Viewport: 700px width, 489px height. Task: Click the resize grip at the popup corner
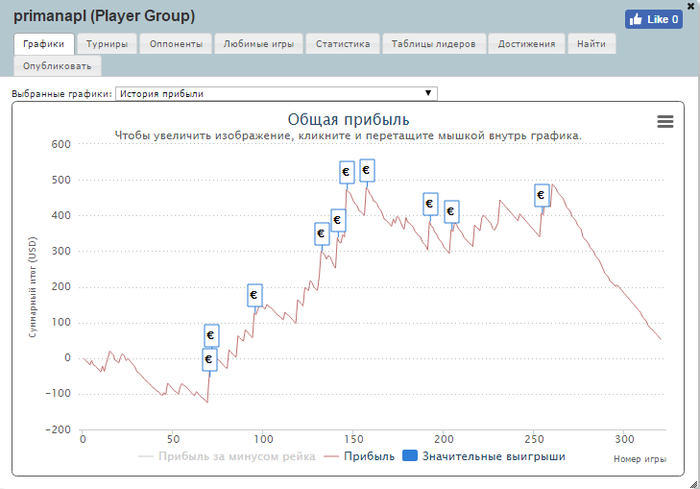694,484
